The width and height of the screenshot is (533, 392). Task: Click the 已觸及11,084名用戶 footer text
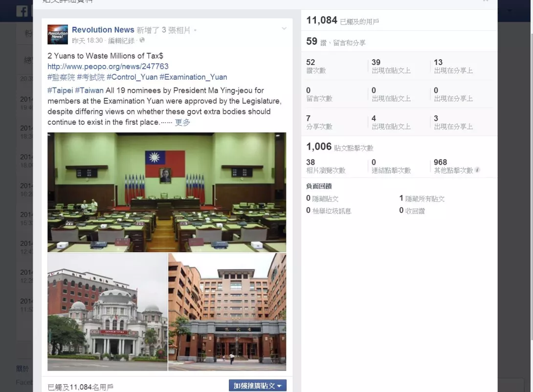(x=81, y=387)
